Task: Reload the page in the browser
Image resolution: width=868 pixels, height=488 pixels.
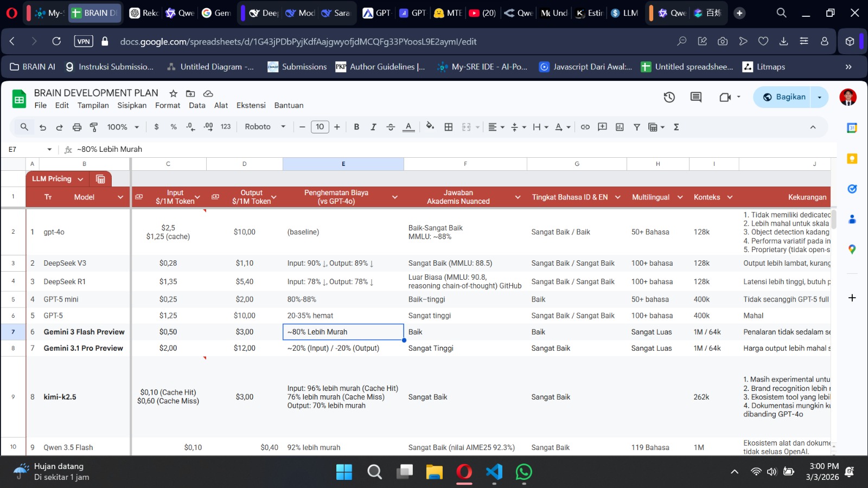Action: tap(56, 41)
